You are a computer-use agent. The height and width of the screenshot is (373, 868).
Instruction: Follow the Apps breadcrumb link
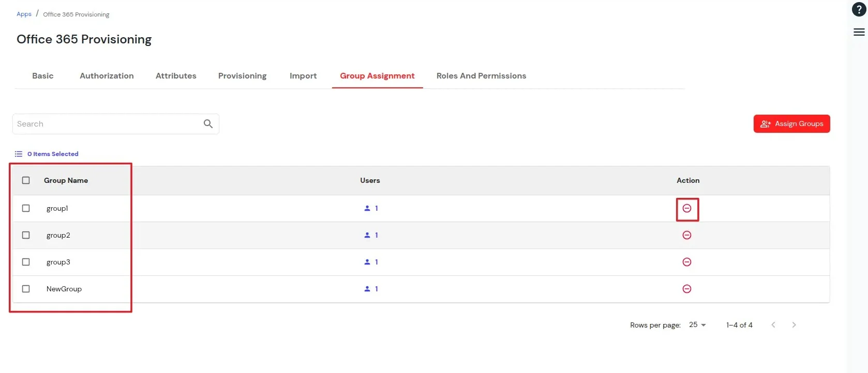point(24,14)
